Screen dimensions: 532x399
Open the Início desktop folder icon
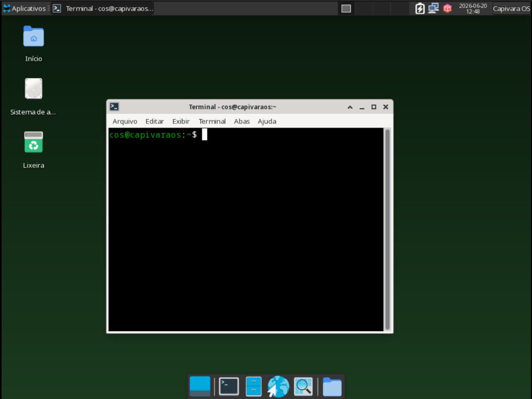coord(34,37)
